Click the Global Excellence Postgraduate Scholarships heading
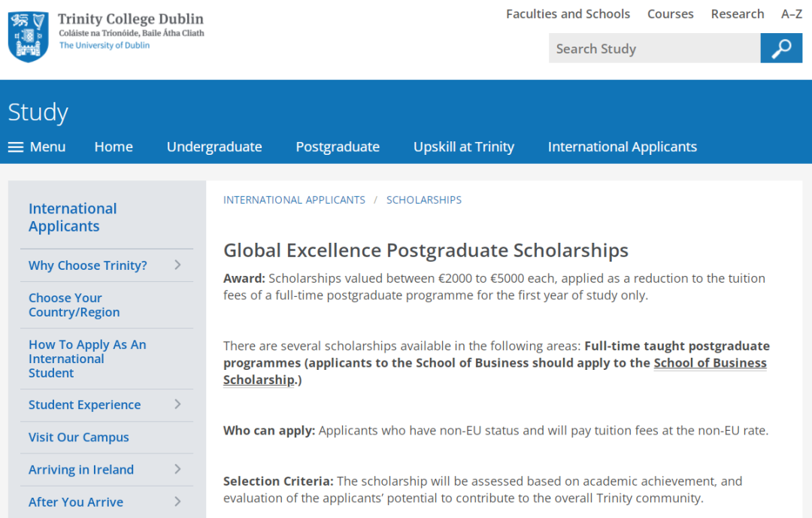Screen dimensions: 812x518 426,250
